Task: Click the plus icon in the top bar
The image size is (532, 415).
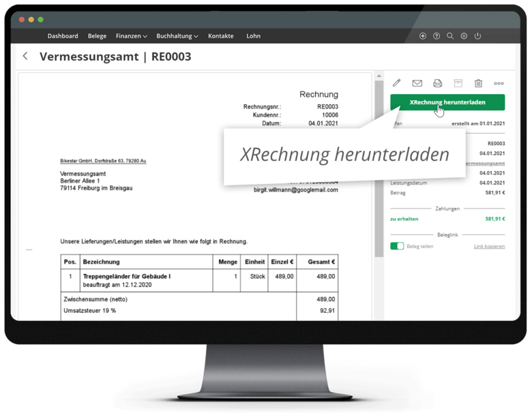Action: [423, 36]
